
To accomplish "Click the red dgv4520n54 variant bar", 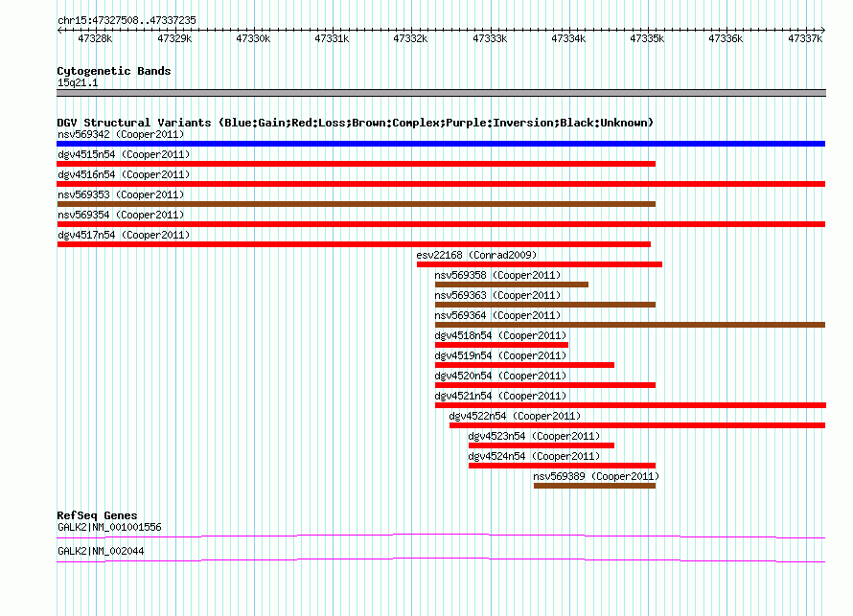I will tap(545, 385).
